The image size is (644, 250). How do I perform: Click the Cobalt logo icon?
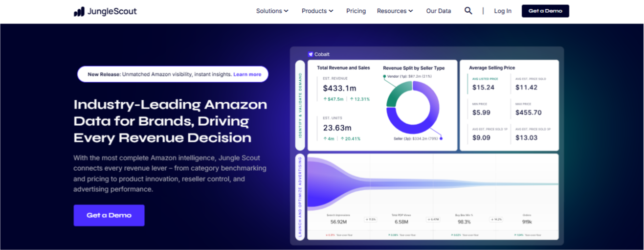tap(311, 54)
